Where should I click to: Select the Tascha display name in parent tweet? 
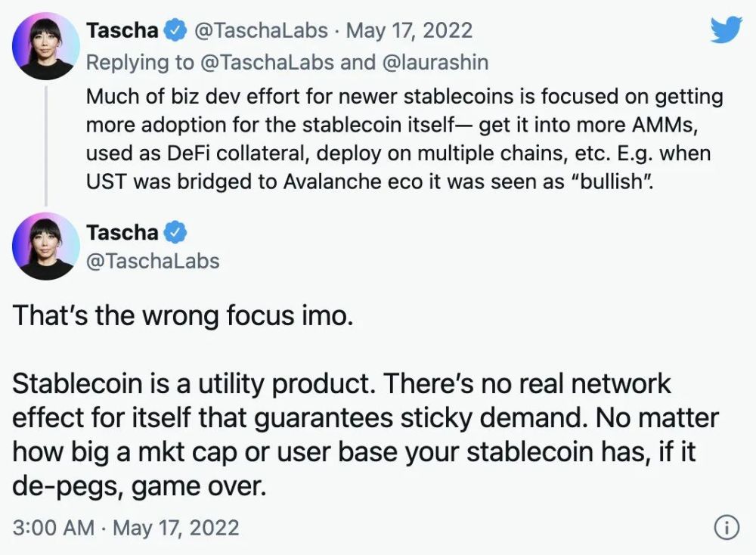tap(122, 31)
